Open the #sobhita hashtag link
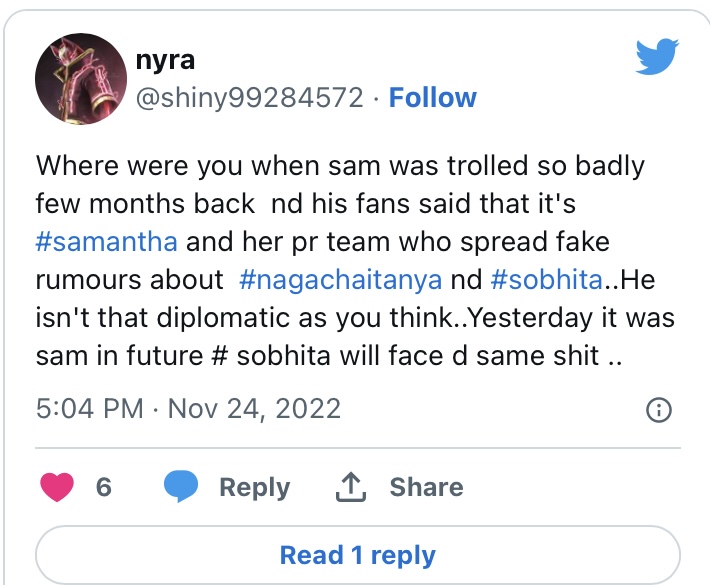 pyautogui.click(x=547, y=280)
